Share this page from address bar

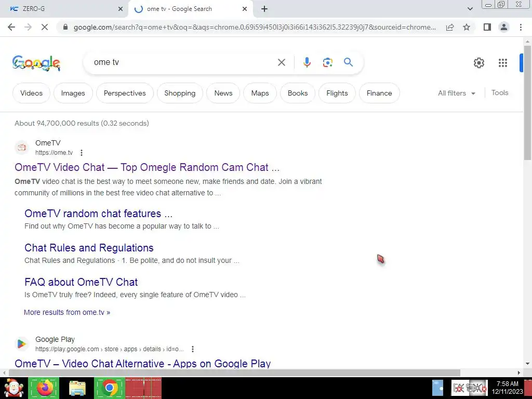pos(450,27)
